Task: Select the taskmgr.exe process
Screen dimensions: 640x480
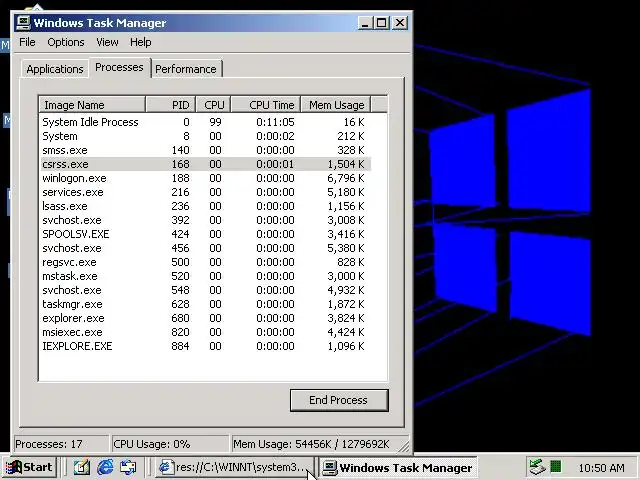Action: [205, 304]
